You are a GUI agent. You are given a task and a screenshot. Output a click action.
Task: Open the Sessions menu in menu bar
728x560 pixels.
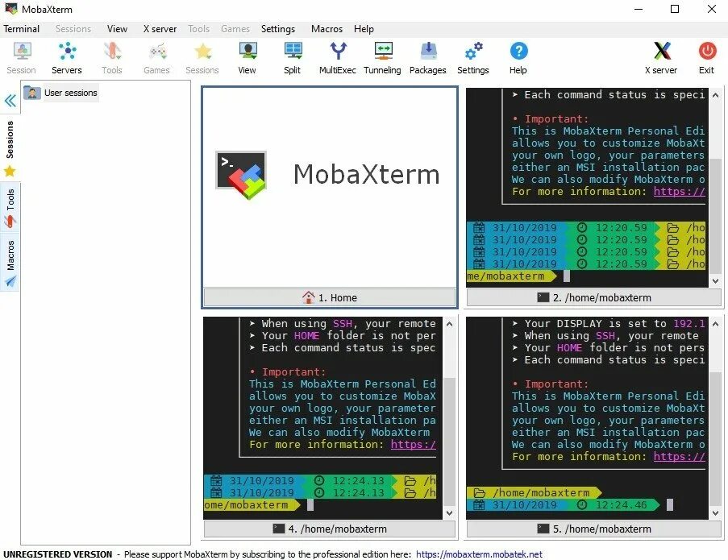coord(73,29)
